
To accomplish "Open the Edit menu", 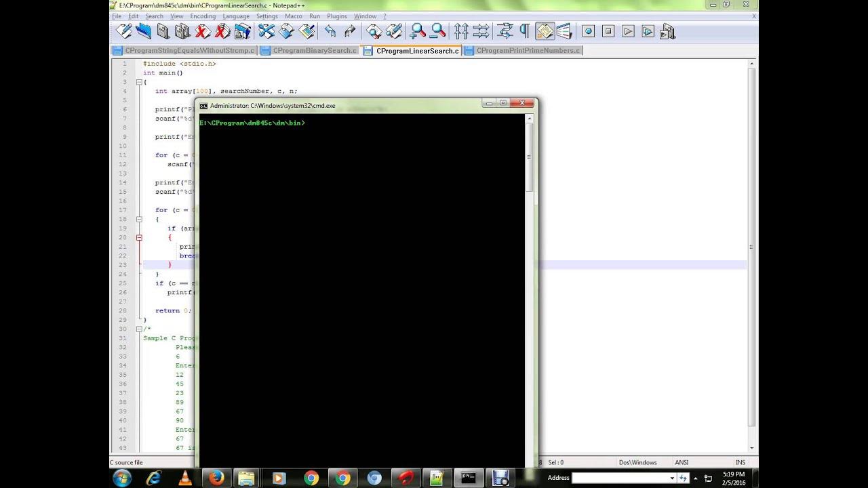I will [134, 16].
